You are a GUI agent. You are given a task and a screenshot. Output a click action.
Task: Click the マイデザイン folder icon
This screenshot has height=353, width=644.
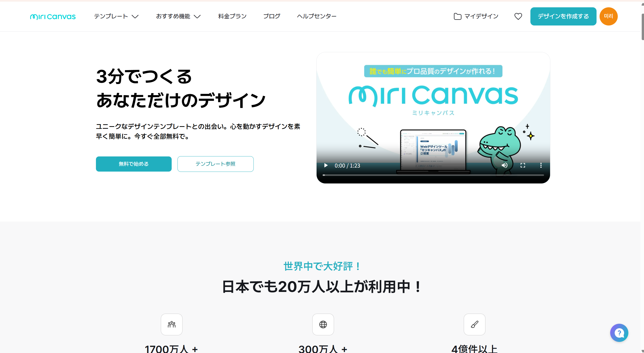pos(457,16)
